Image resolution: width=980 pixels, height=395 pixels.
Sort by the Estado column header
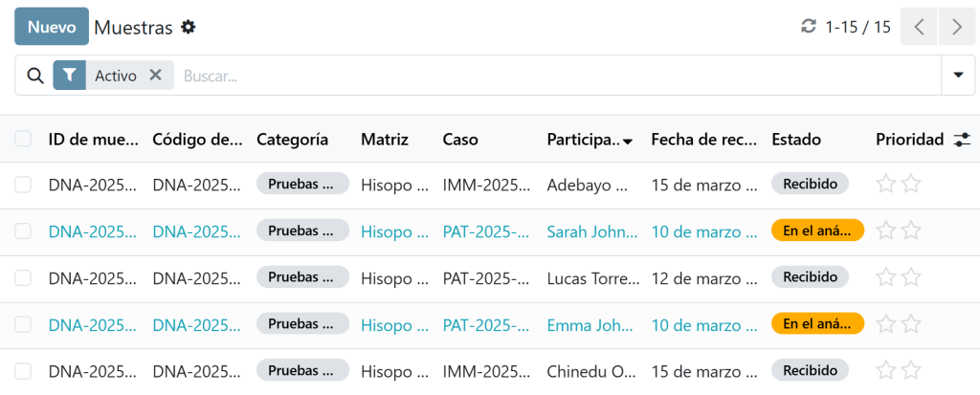[796, 140]
